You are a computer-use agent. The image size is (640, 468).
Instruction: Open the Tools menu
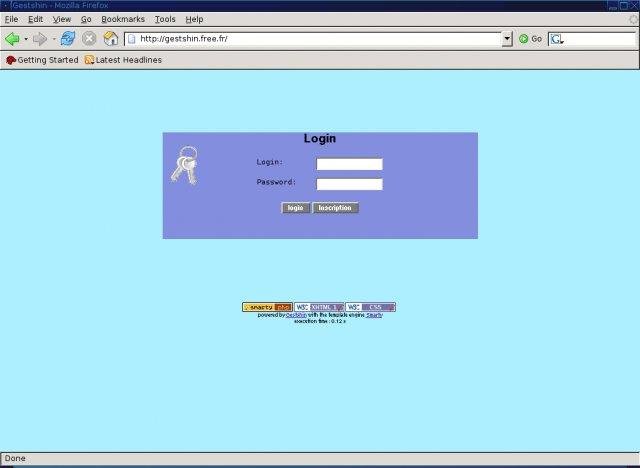[x=165, y=19]
